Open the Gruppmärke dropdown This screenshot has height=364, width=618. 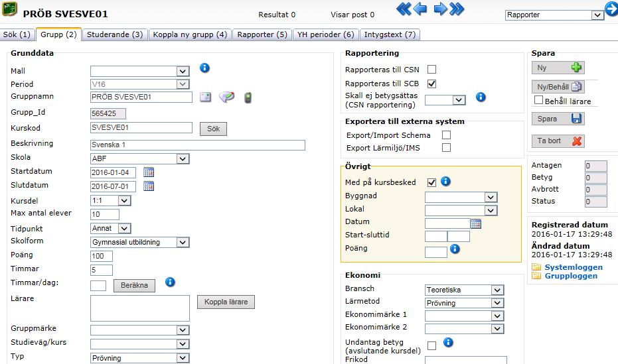tap(139, 330)
